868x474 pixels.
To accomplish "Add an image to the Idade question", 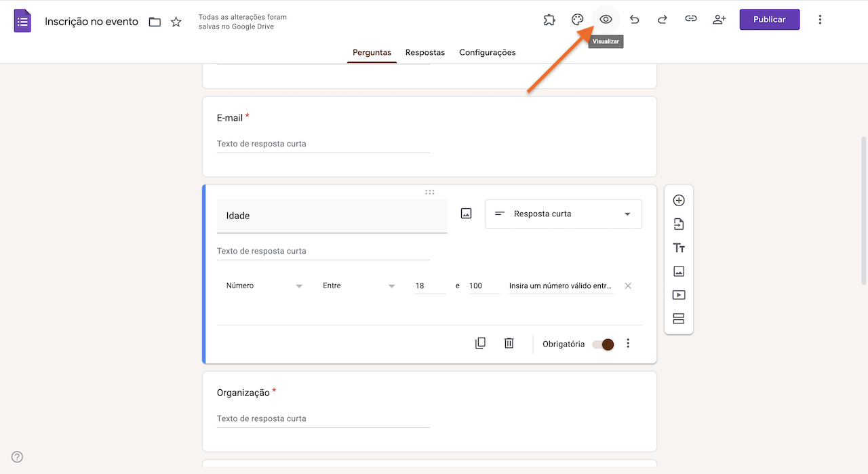I will [x=466, y=213].
